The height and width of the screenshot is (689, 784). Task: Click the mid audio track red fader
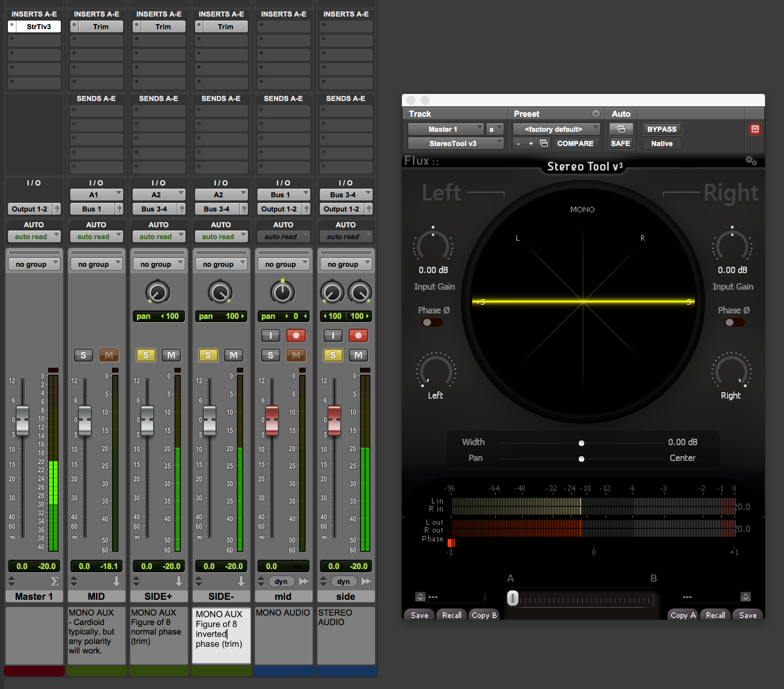pos(272,420)
